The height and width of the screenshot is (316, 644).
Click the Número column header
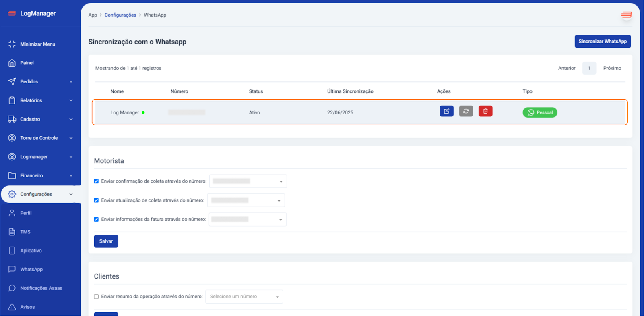click(179, 91)
